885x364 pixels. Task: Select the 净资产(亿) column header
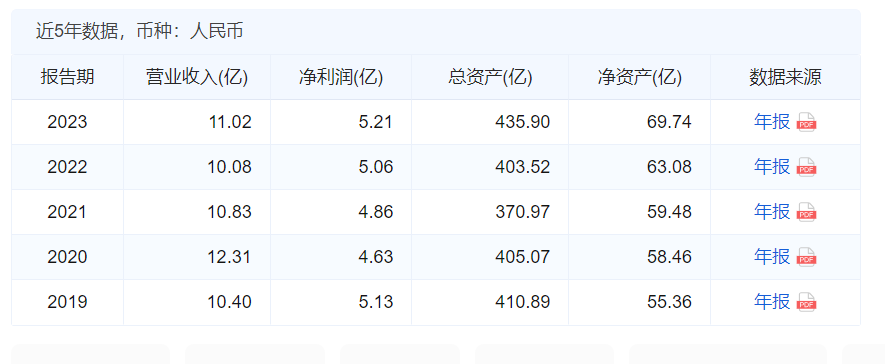click(x=639, y=77)
